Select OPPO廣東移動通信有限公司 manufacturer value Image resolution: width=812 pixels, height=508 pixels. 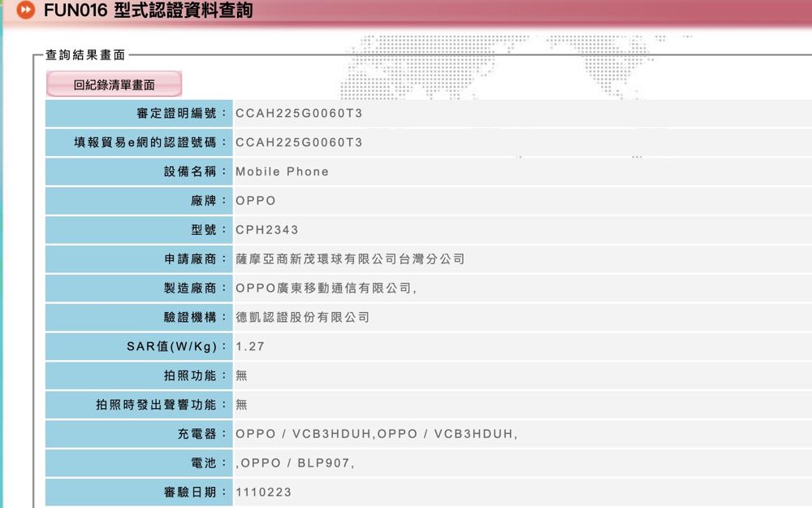point(326,288)
